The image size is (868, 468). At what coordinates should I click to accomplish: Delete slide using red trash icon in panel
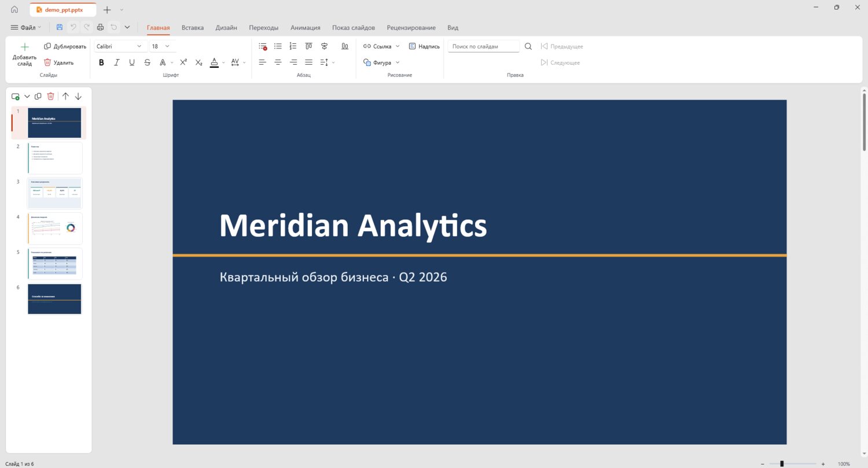click(51, 97)
